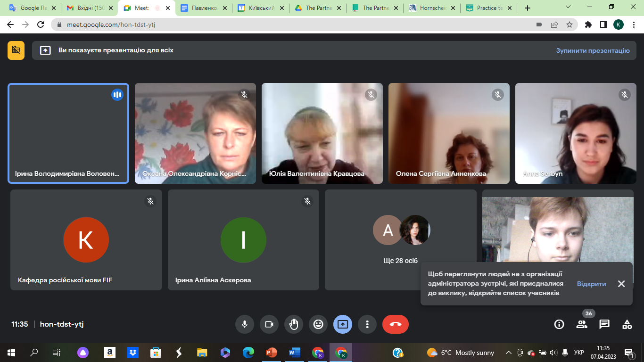Click the Відкрити link in the notification
The image size is (644, 362).
click(591, 284)
